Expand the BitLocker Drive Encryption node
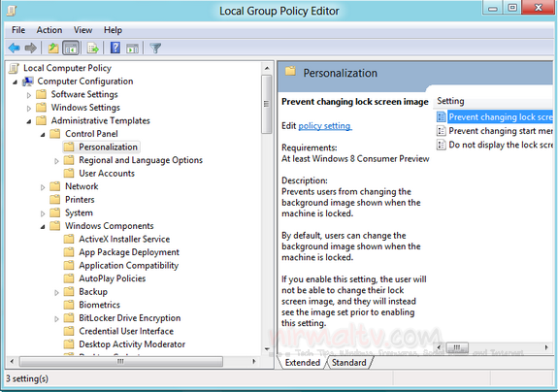 tap(56, 318)
